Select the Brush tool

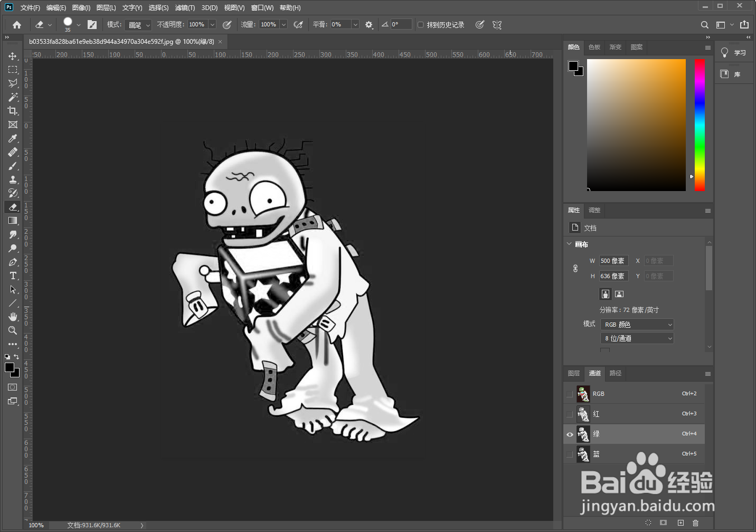point(13,166)
